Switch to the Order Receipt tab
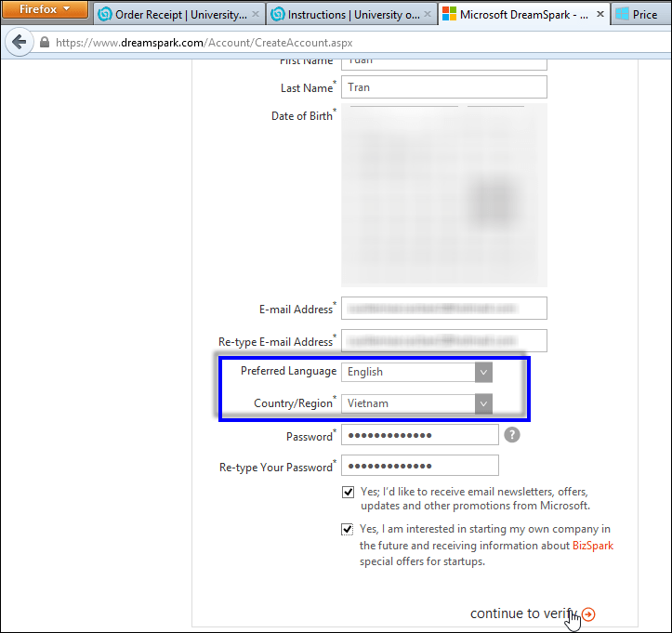The height and width of the screenshot is (633, 672). click(x=179, y=15)
